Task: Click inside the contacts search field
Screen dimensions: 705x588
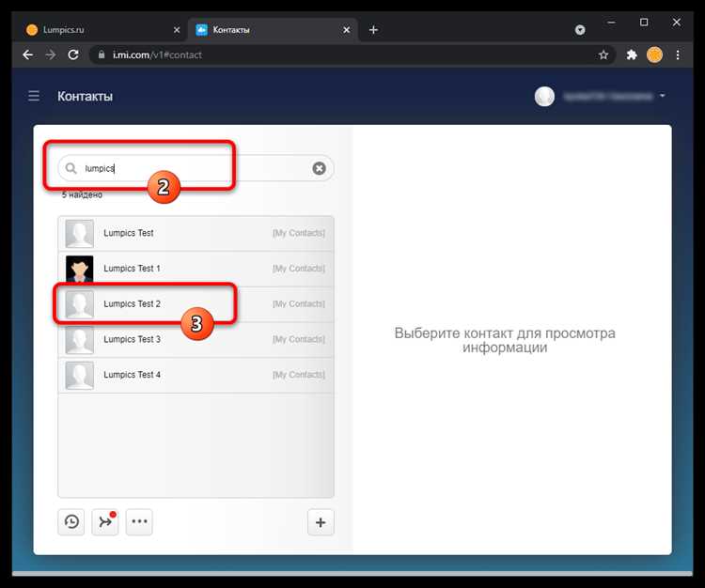Action: click(188, 168)
